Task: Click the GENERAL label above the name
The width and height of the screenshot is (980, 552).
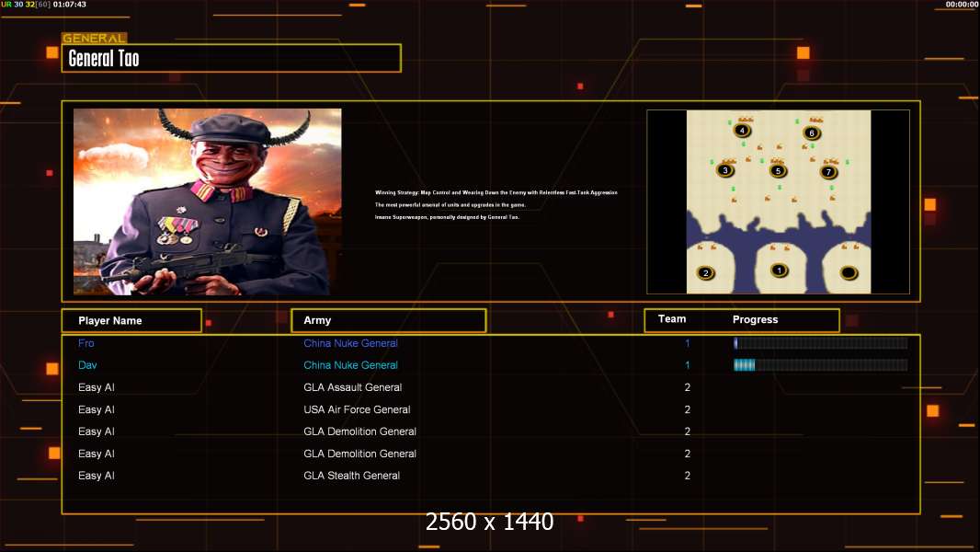Action: click(x=94, y=38)
